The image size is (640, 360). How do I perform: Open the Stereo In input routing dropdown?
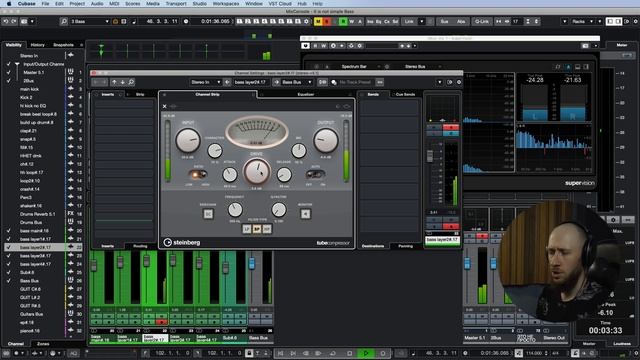205,82
